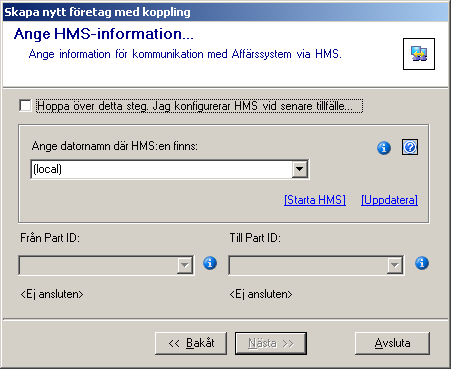451x369 pixels.
Task: Click the 'Ange datornamn där HMS:en finns:' label
Action: pos(115,146)
